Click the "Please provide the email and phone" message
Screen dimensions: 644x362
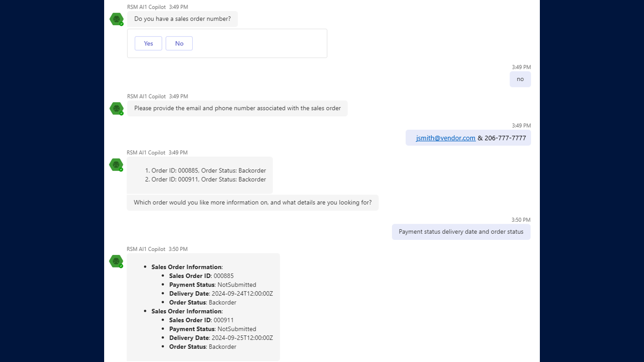tap(237, 108)
